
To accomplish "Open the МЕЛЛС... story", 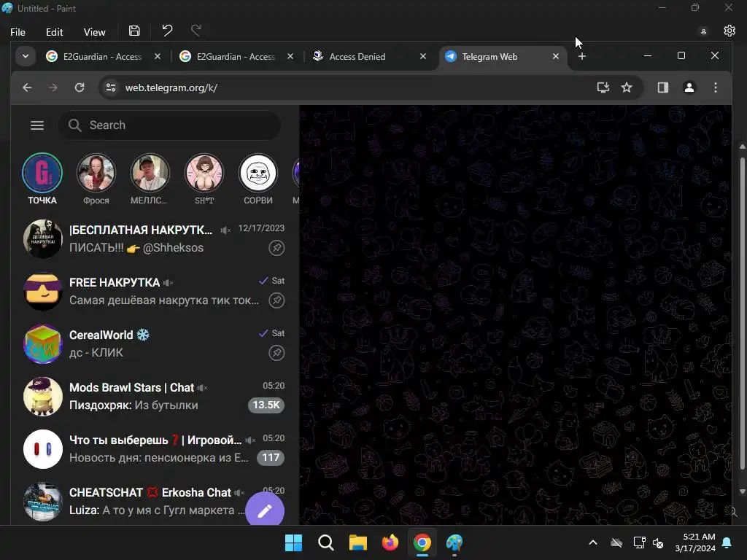I will (150, 179).
